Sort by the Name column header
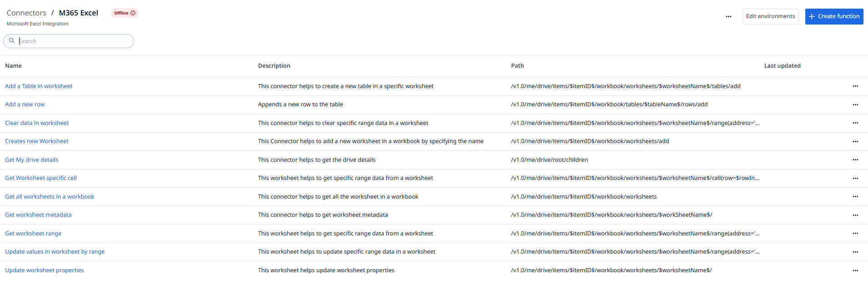Screen dimensions: 868x284 (14, 66)
